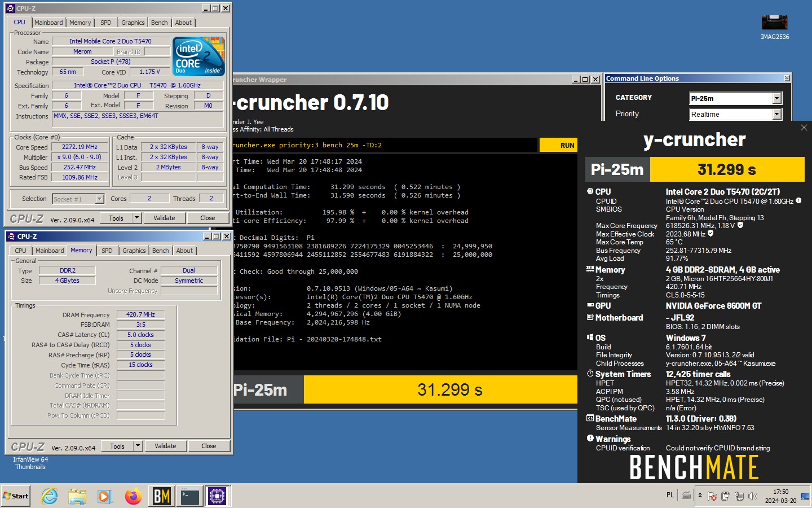Open the IMAG2536 desktop file
The image size is (812, 508).
pos(775,27)
